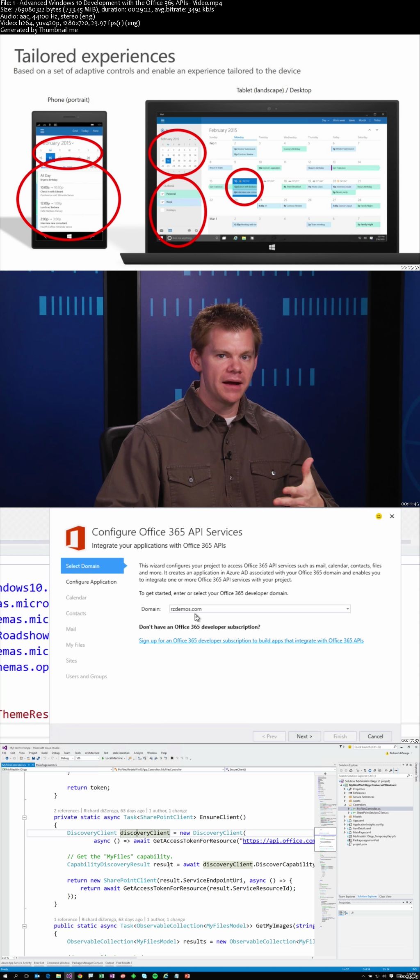The image size is (420, 980).
Task: Click the hamburger menu icon in tablet calendar
Action: 162,121
